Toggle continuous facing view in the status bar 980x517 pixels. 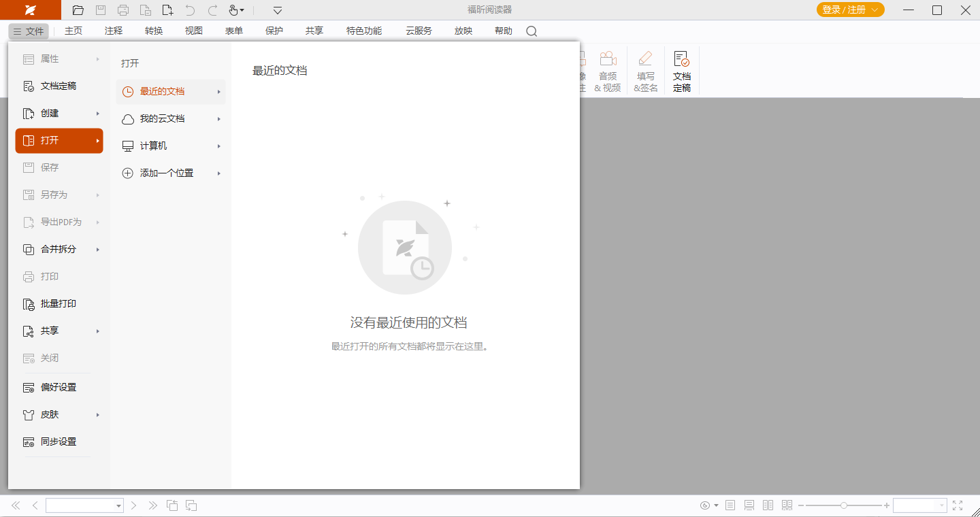[787, 505]
